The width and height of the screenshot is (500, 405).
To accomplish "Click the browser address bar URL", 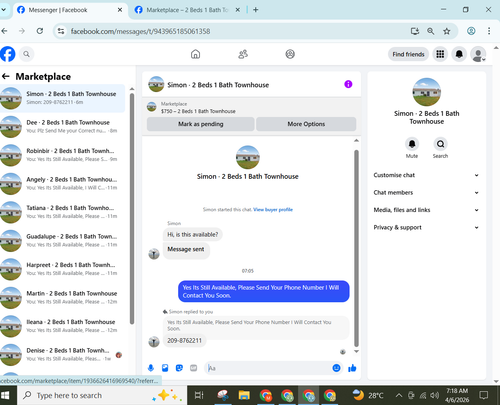I will [140, 31].
